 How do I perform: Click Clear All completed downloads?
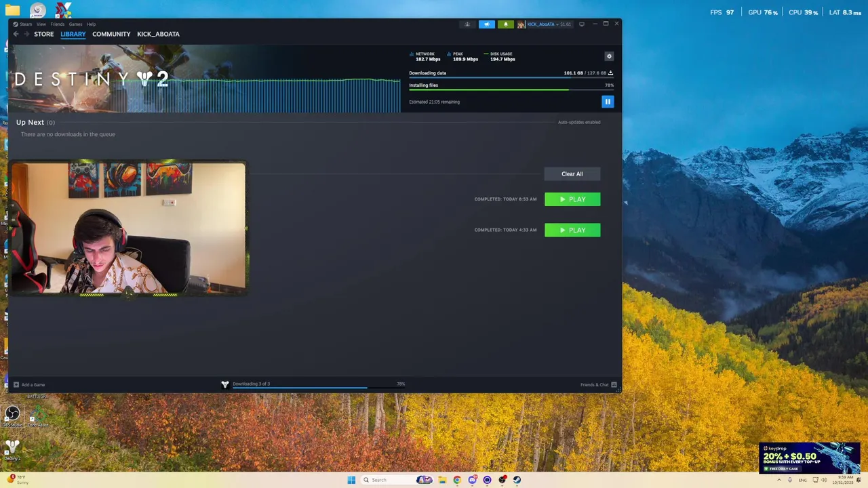click(572, 174)
